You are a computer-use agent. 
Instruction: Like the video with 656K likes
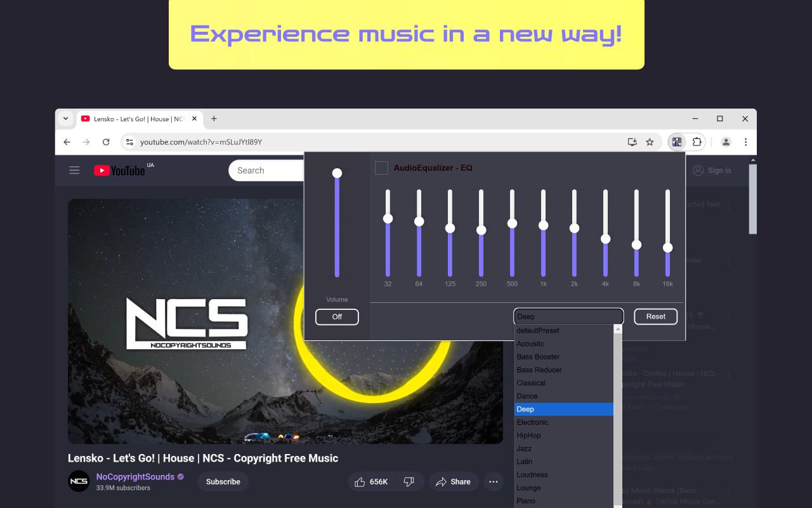[x=372, y=482]
